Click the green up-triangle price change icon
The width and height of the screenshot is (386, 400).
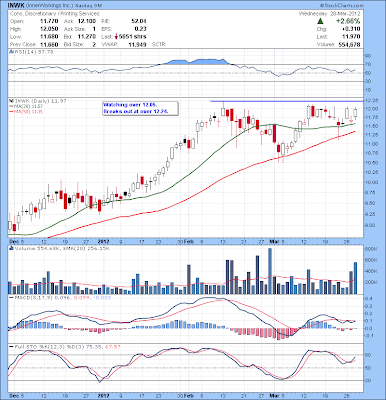click(x=320, y=21)
